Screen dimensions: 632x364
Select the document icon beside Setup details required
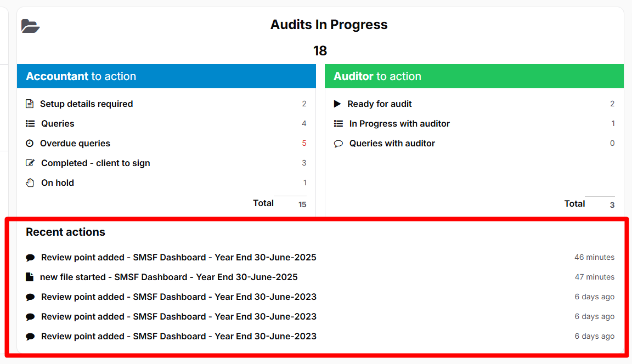pyautogui.click(x=29, y=104)
